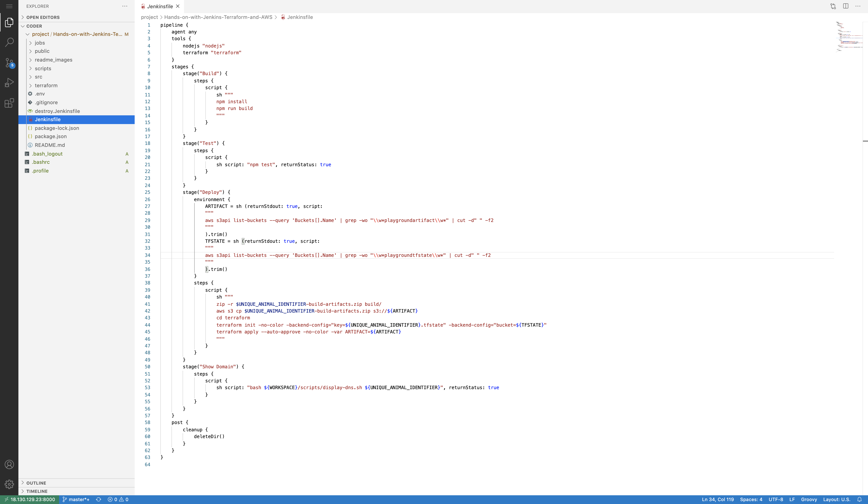This screenshot has width=868, height=504.
Task: Expand the Timeline panel
Action: [77, 491]
